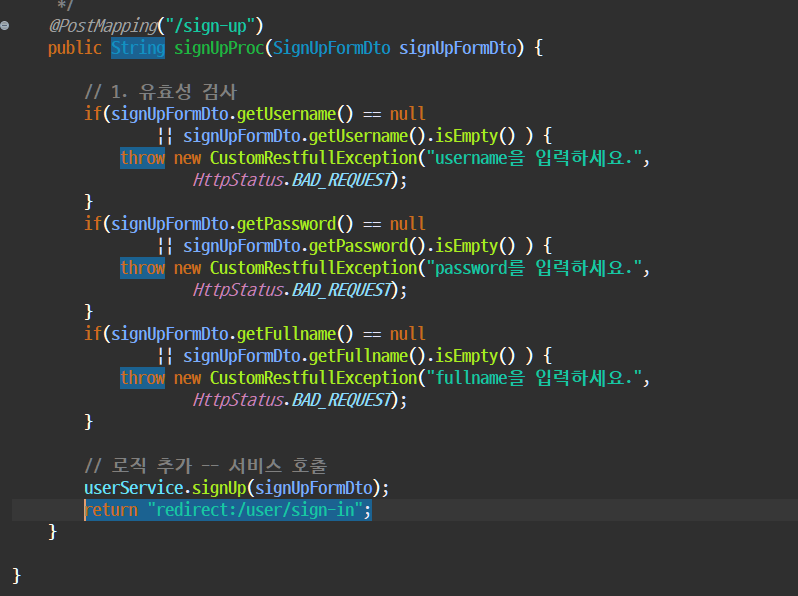The height and width of the screenshot is (596, 798).
Task: Click the signUp method call
Action: 219,488
